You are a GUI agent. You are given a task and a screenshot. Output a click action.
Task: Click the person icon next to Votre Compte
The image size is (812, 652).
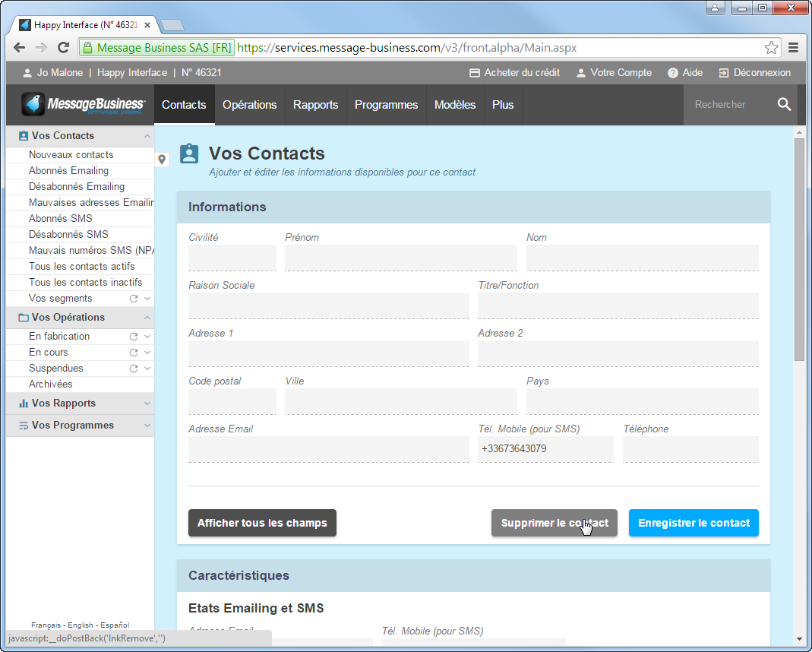click(x=580, y=73)
